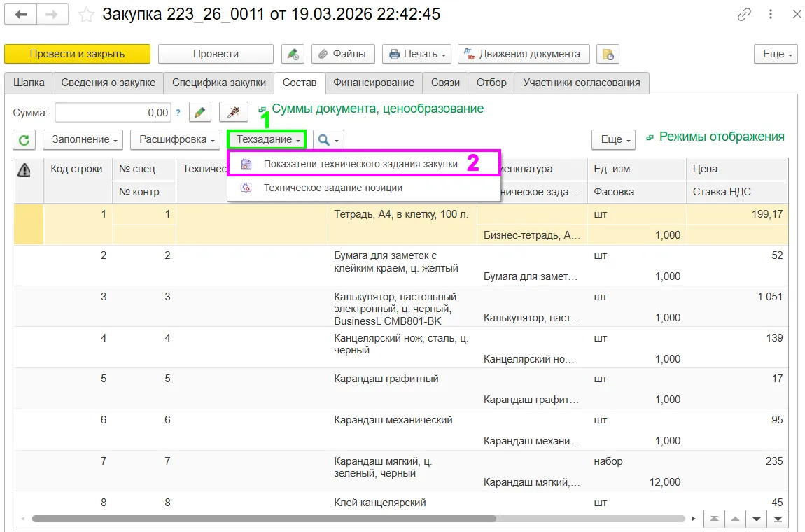Open the Специфика закупки tab

(219, 83)
